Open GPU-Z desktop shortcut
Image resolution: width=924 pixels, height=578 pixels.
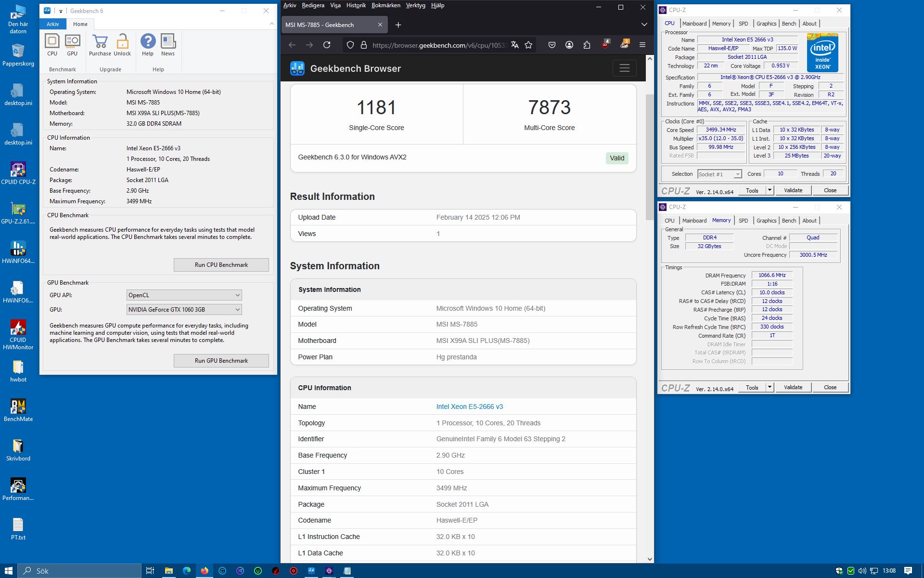[x=18, y=213]
